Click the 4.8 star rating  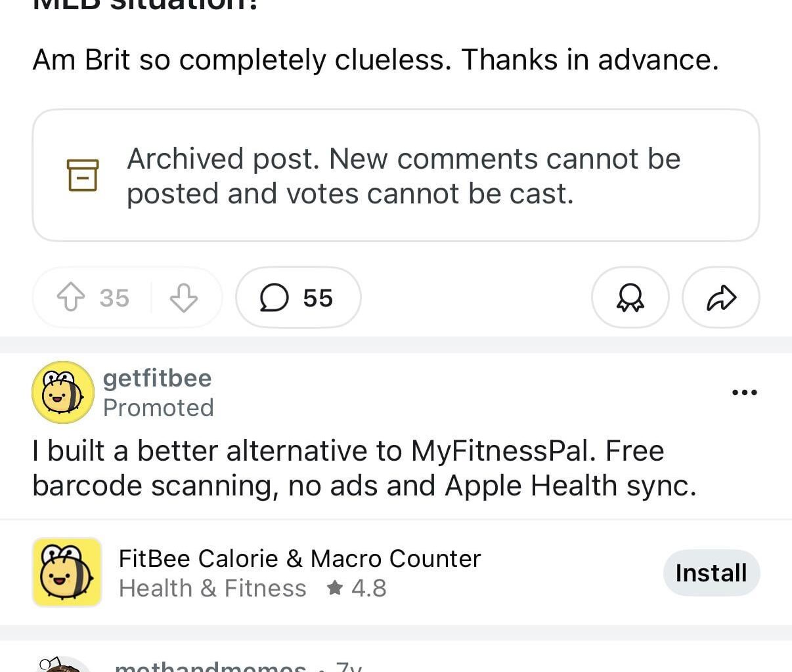tap(357, 588)
